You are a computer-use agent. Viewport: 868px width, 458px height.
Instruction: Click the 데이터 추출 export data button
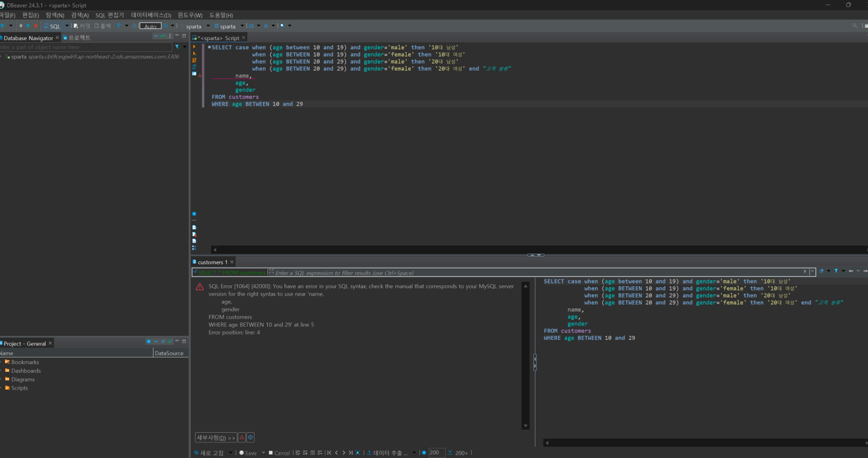[x=387, y=453]
